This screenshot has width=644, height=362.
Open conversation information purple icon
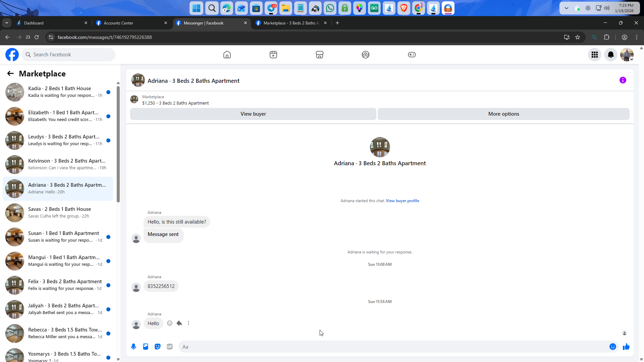pyautogui.click(x=623, y=80)
